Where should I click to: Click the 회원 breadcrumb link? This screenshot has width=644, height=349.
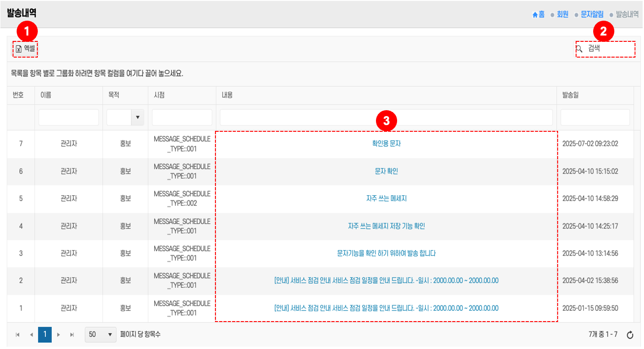563,14
